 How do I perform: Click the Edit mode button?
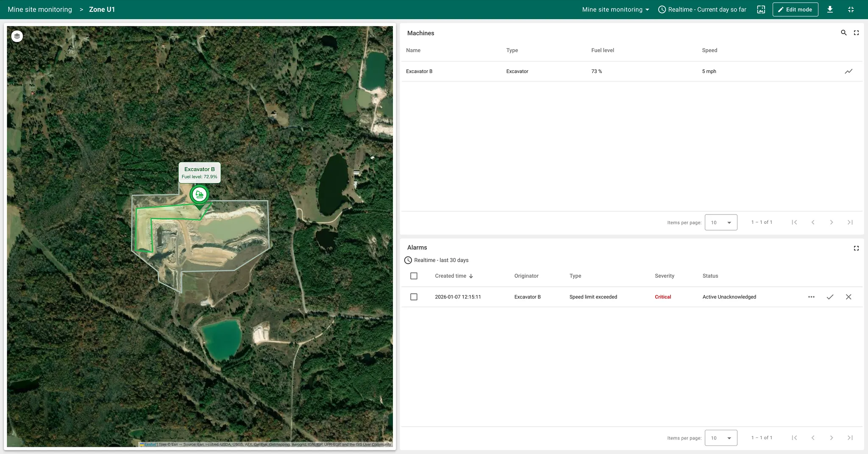pyautogui.click(x=795, y=9)
